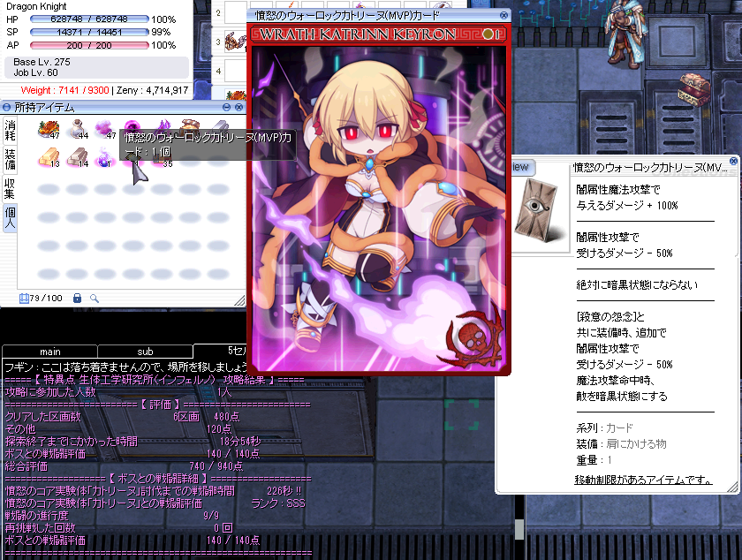This screenshot has height=560, width=742.
Task: Click the HP bar 628748 / 628748
Action: coord(89,19)
